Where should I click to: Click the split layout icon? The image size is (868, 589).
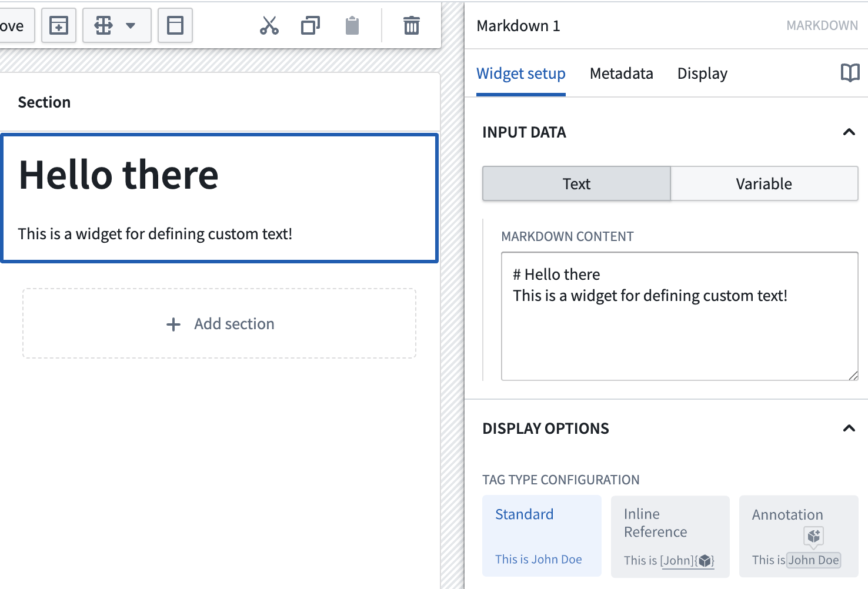click(175, 25)
